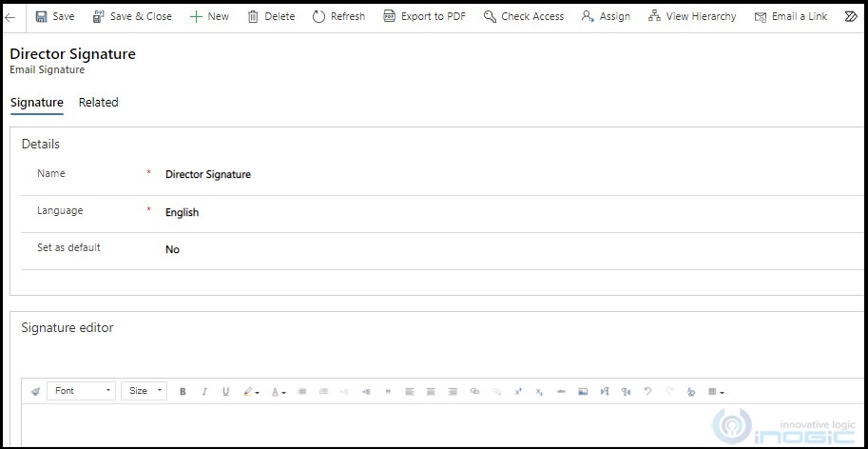The width and height of the screenshot is (868, 449).
Task: Click the back arrow icon
Action: tap(10, 16)
